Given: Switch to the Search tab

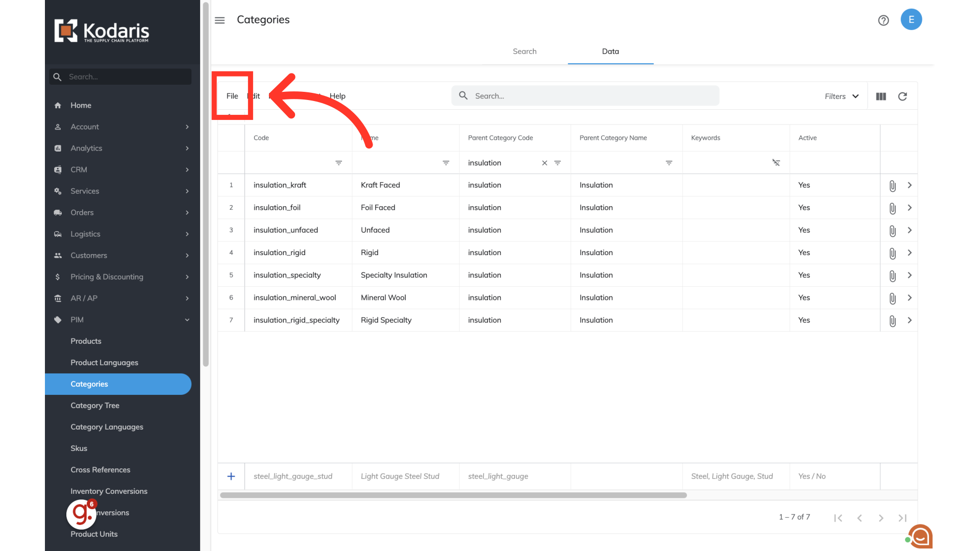Looking at the screenshot, I should [524, 51].
